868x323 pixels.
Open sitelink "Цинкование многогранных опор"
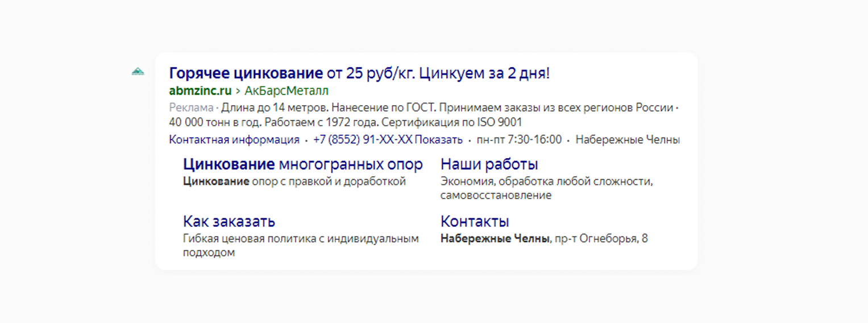(x=302, y=165)
